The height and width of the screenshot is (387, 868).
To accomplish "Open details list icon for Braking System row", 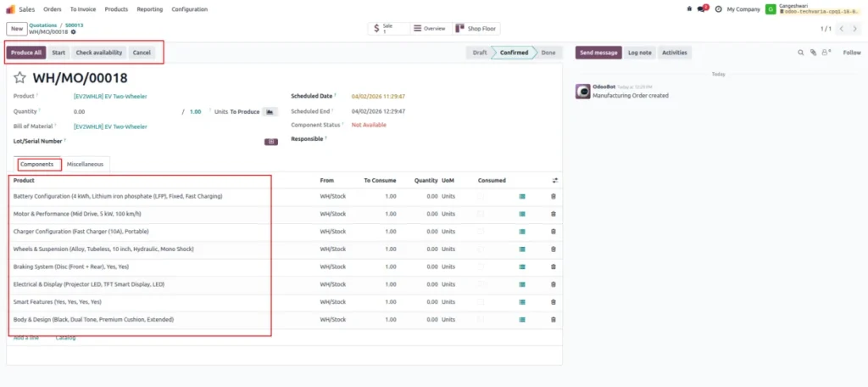I will (x=522, y=266).
